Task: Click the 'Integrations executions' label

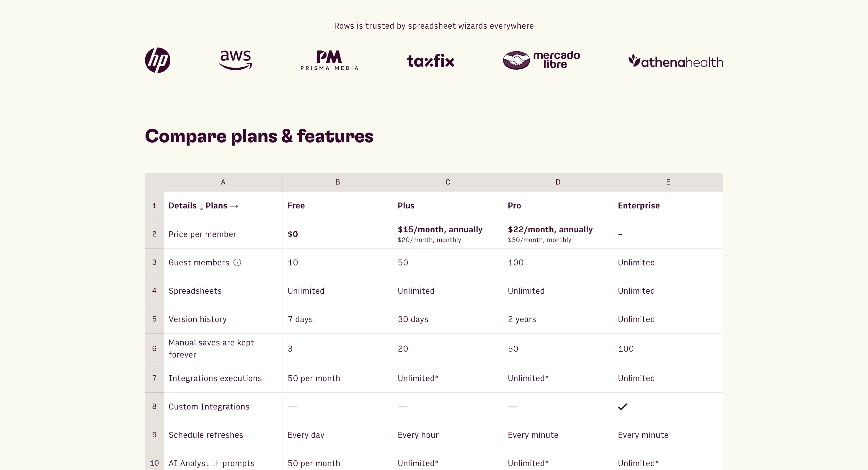Action: (215, 378)
